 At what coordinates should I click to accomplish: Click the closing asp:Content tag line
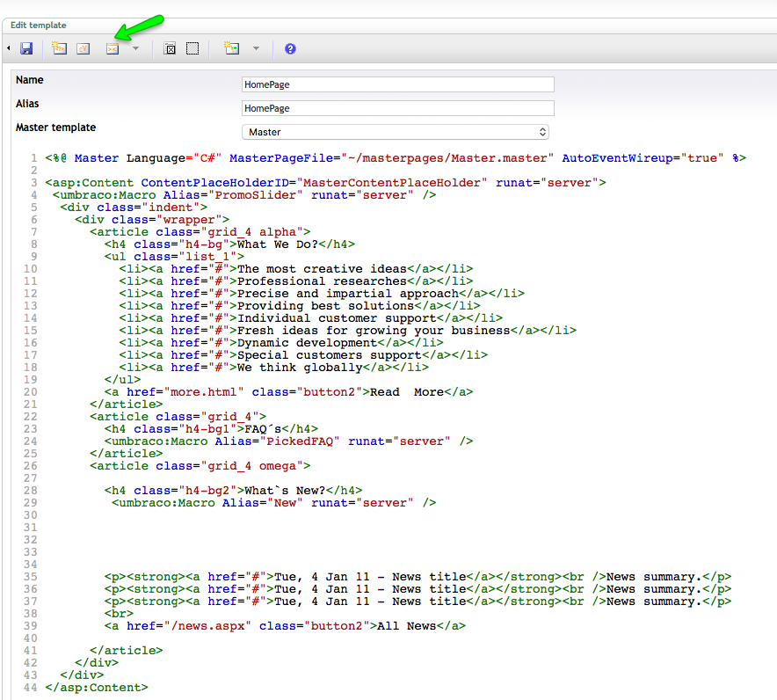coord(97,688)
